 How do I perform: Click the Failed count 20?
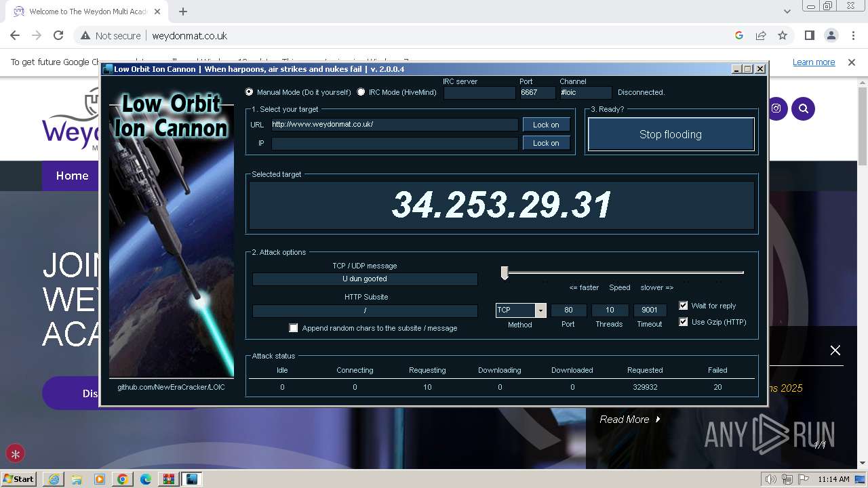(717, 387)
